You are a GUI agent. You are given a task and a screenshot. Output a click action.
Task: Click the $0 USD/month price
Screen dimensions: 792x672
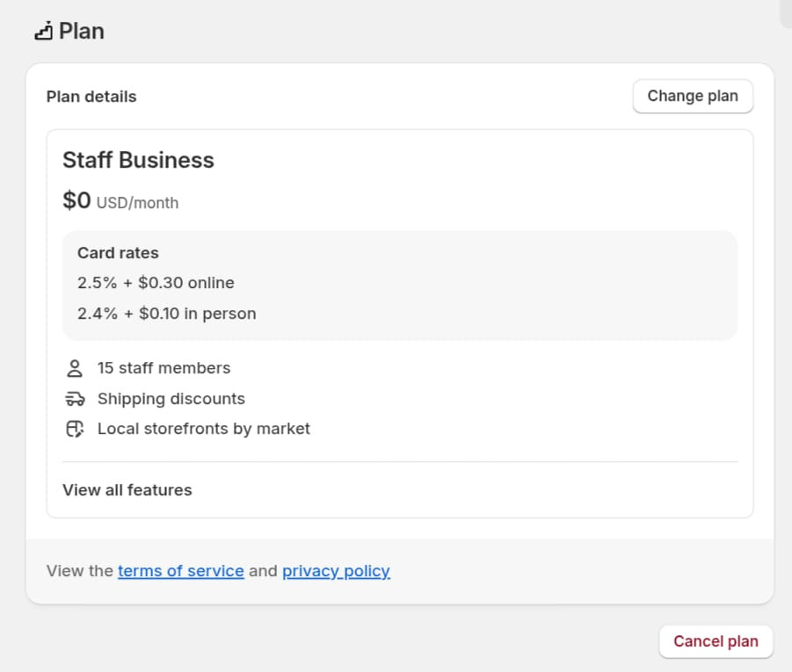tap(120, 202)
